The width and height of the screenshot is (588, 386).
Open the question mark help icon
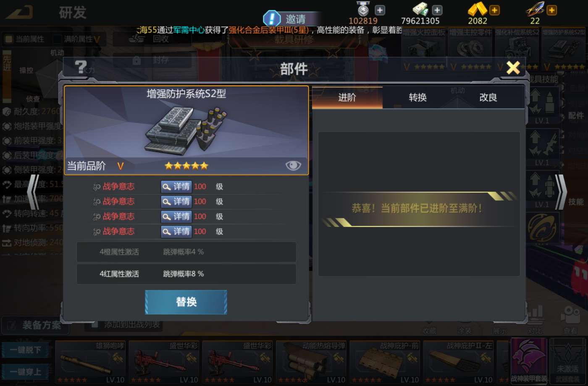coord(80,68)
